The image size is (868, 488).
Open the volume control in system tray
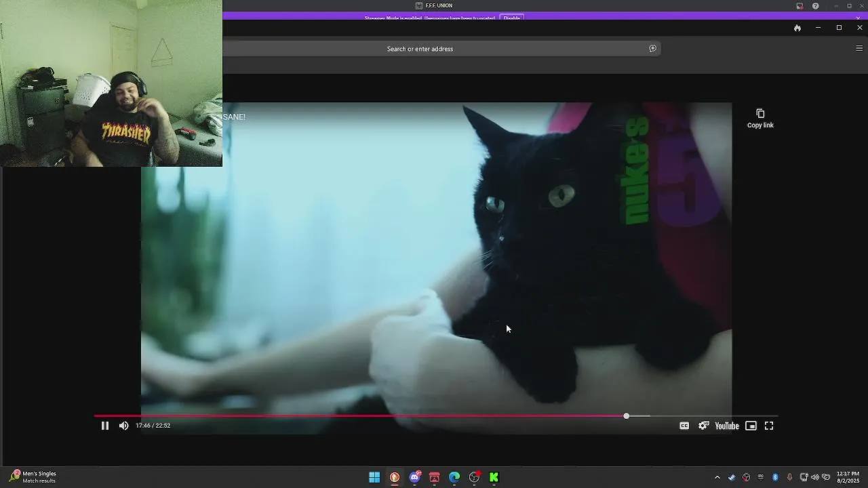click(815, 477)
